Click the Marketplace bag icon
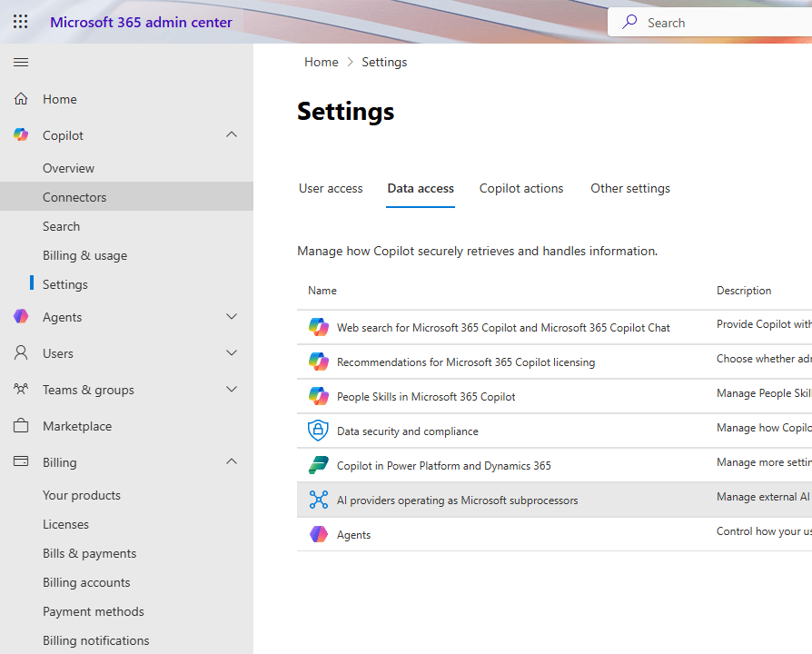 (x=21, y=426)
